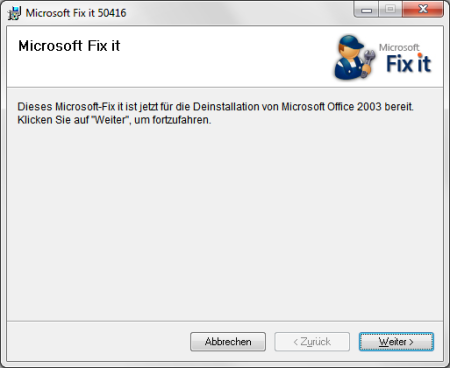The image size is (450, 368).
Task: Click the small grey "Microsoft" logo word
Action: coord(399,48)
